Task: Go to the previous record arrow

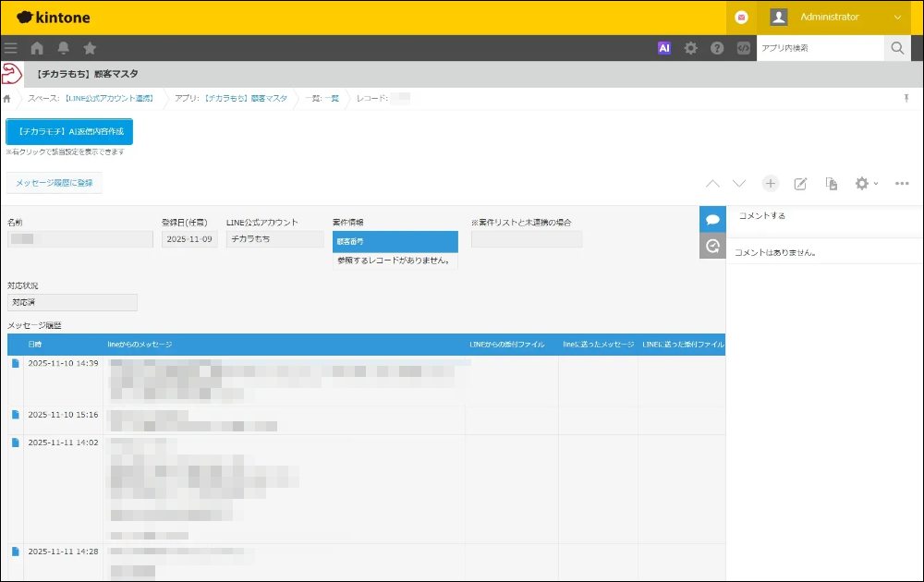Action: 712,184
